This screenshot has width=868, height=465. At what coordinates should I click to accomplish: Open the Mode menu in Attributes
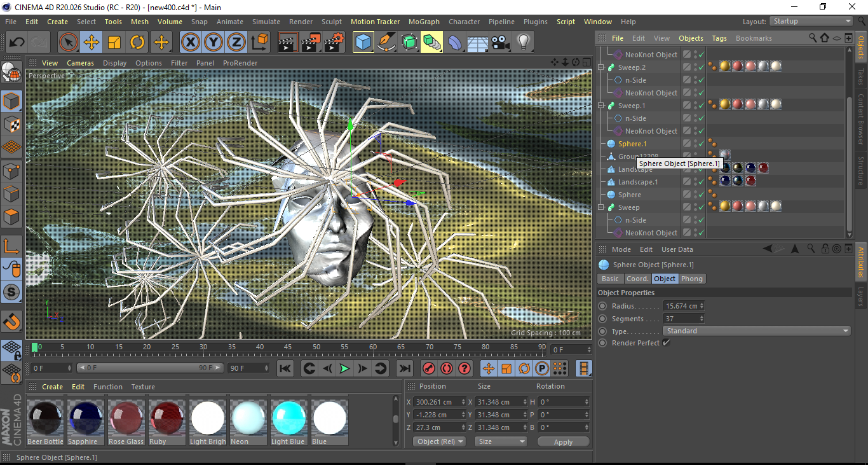(x=621, y=249)
